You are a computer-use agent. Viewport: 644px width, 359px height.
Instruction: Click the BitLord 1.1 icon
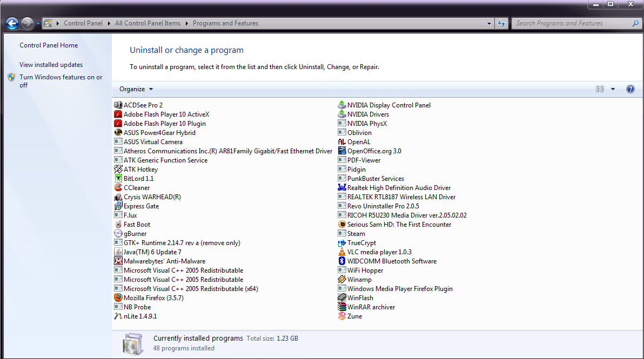[x=118, y=179]
